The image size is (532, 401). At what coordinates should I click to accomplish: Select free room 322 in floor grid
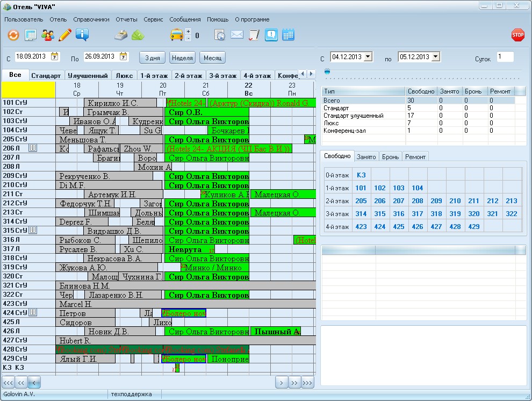511,214
